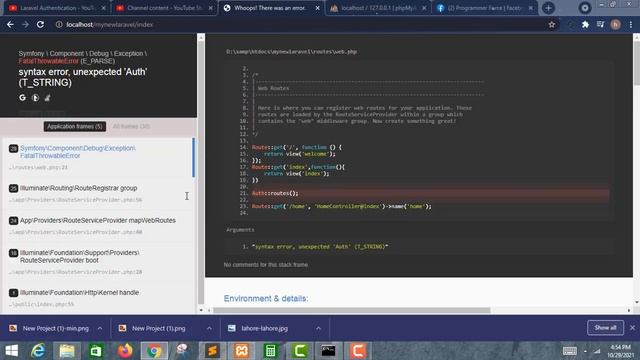Go back to the previous page
The height and width of the screenshot is (360, 640).
click(10, 24)
